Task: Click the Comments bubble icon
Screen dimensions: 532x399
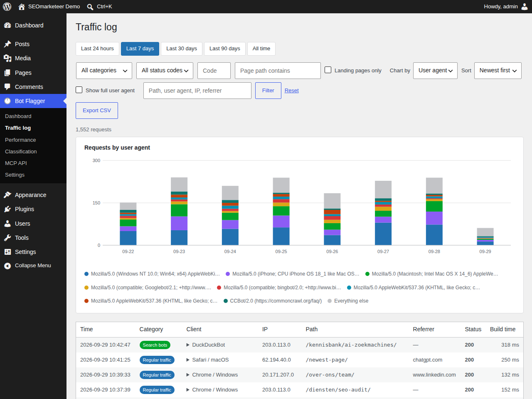Action: click(x=7, y=87)
